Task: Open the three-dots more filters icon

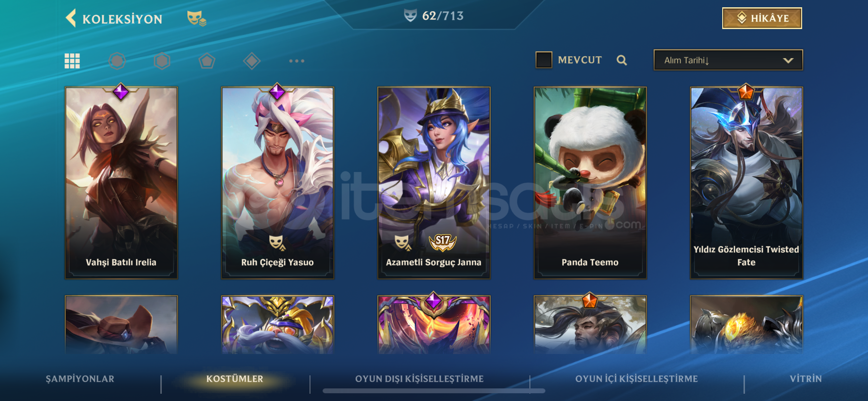Action: [296, 61]
